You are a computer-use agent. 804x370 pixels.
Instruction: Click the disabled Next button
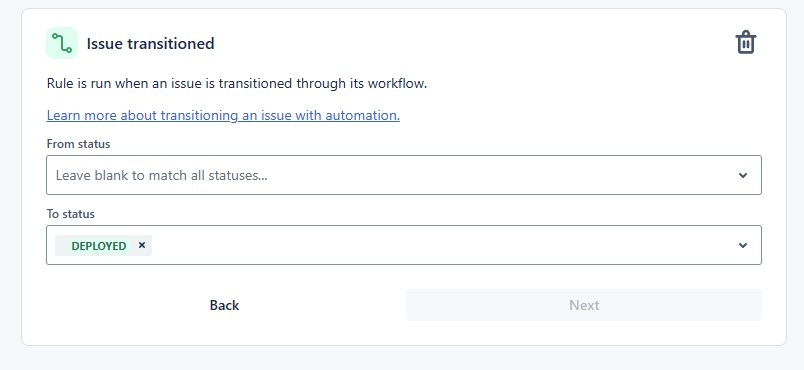click(584, 305)
